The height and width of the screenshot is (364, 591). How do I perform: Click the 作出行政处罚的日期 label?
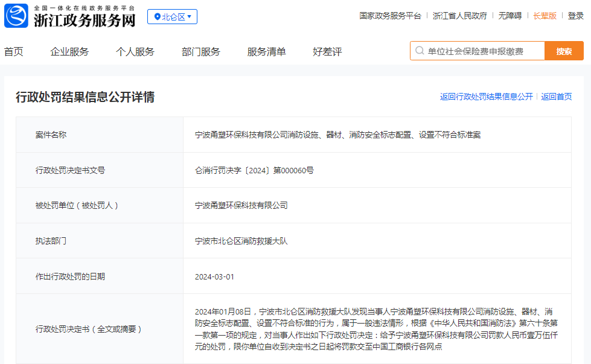coord(70,276)
